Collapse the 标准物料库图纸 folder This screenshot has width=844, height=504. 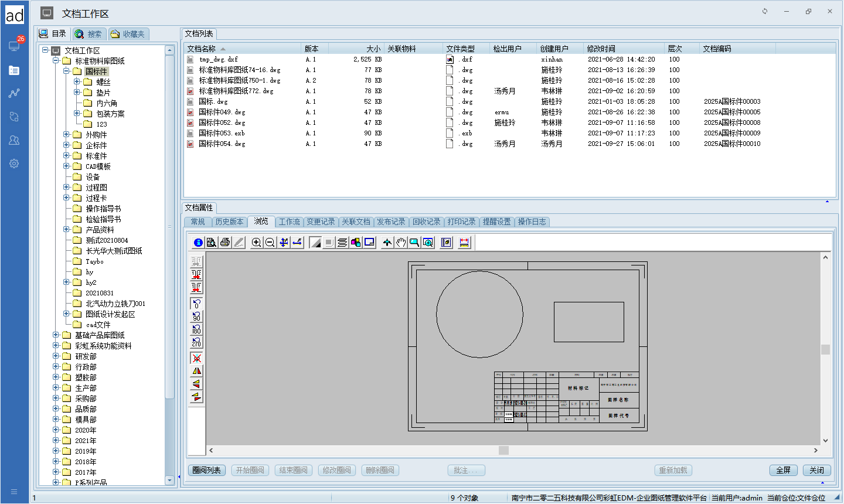coord(56,61)
